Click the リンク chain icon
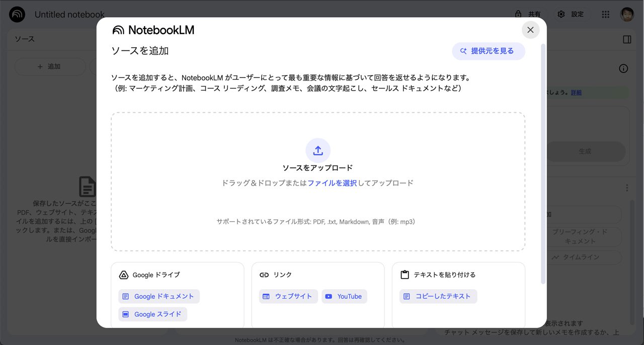 pyautogui.click(x=264, y=275)
